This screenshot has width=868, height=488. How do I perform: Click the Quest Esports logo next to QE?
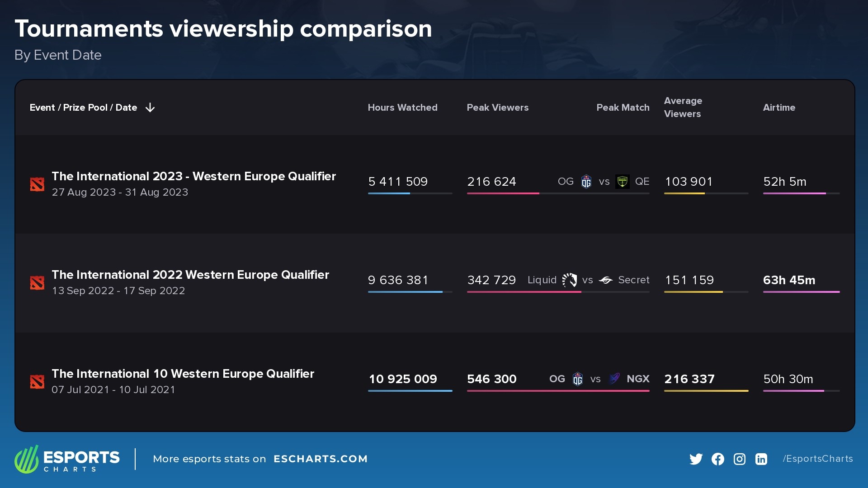623,182
